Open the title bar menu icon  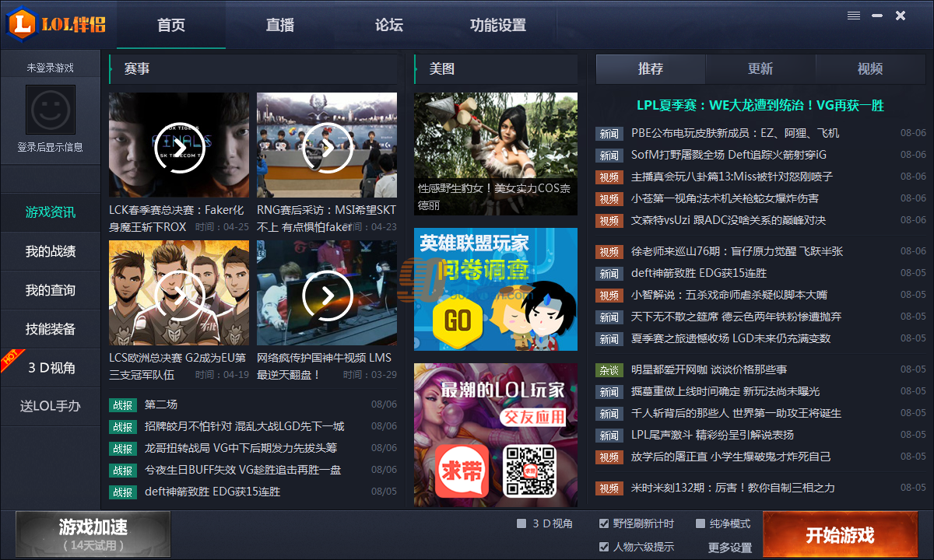pyautogui.click(x=854, y=16)
